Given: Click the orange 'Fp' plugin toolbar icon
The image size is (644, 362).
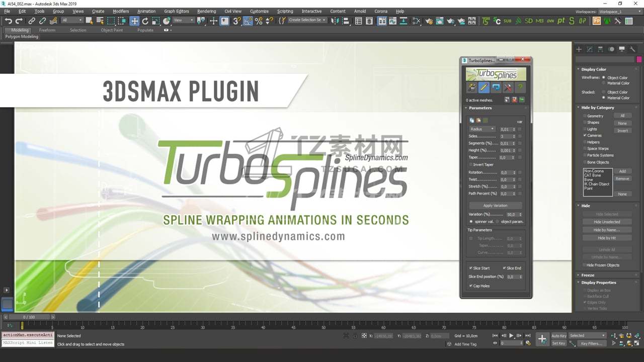Looking at the screenshot, I should tap(597, 21).
